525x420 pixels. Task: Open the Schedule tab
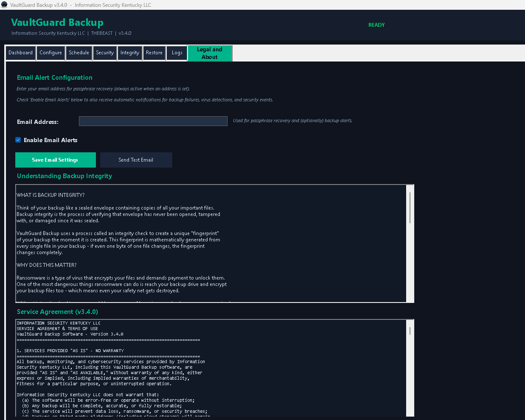(79, 53)
